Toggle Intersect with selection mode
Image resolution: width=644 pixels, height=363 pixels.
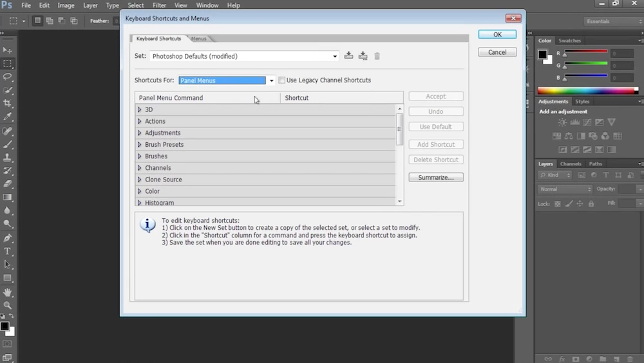pyautogui.click(x=74, y=21)
